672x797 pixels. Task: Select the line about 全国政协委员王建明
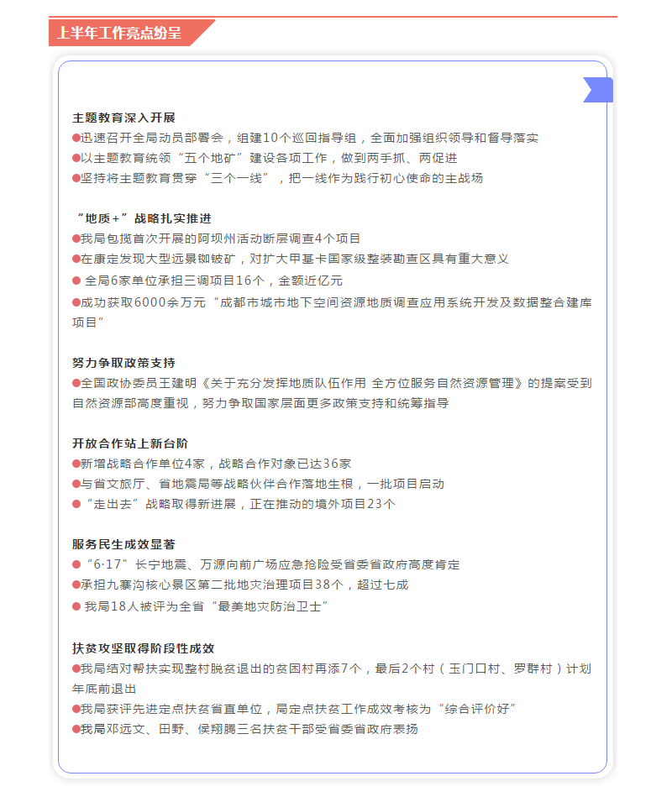(x=332, y=383)
